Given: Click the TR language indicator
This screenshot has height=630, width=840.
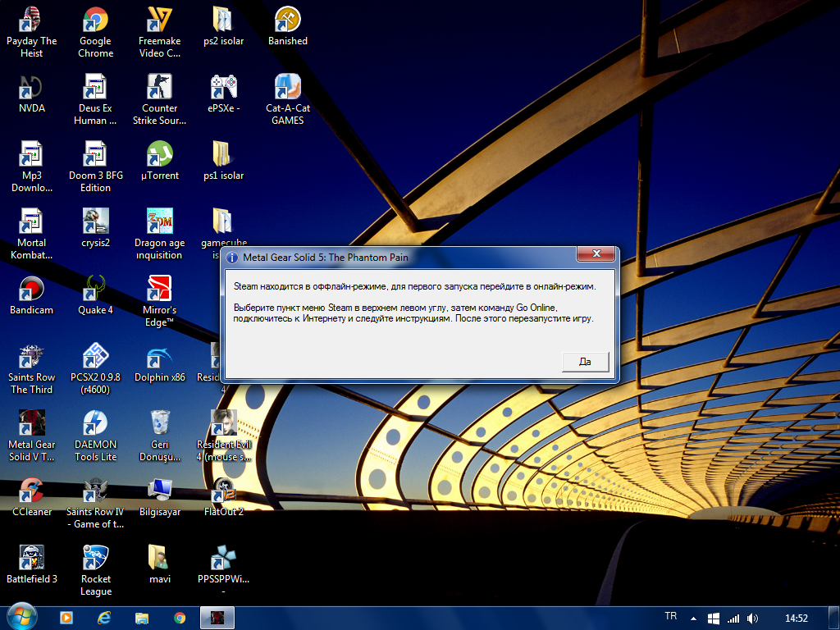Looking at the screenshot, I should point(671,616).
